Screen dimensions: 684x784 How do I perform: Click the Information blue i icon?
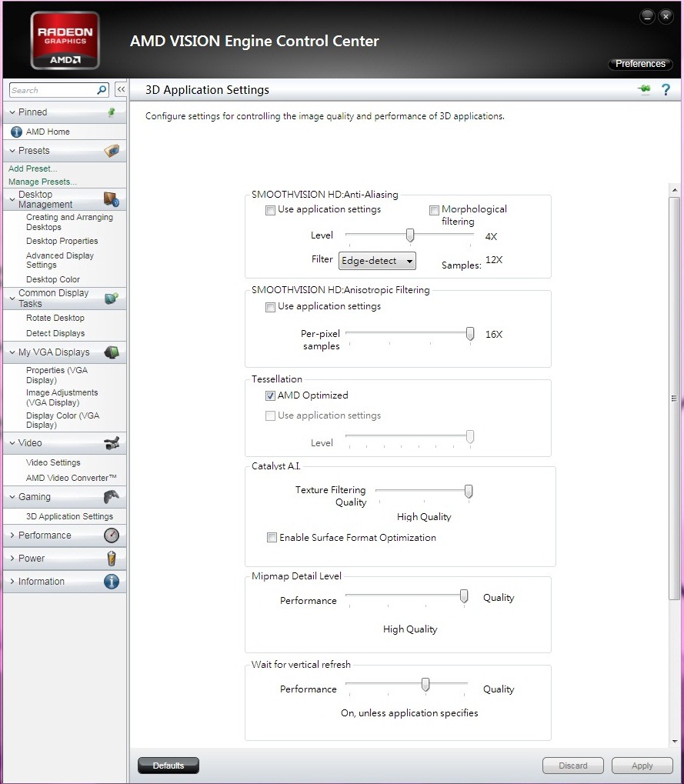point(112,582)
